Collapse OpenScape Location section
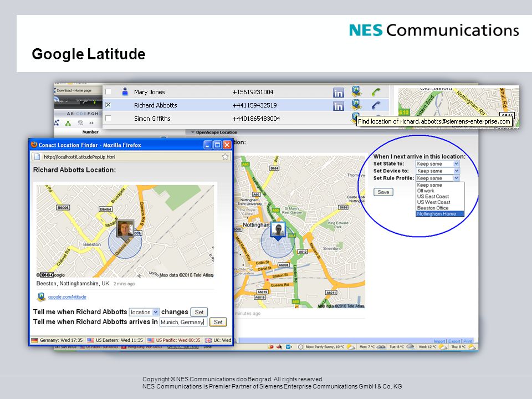The image size is (532, 399). click(x=193, y=132)
